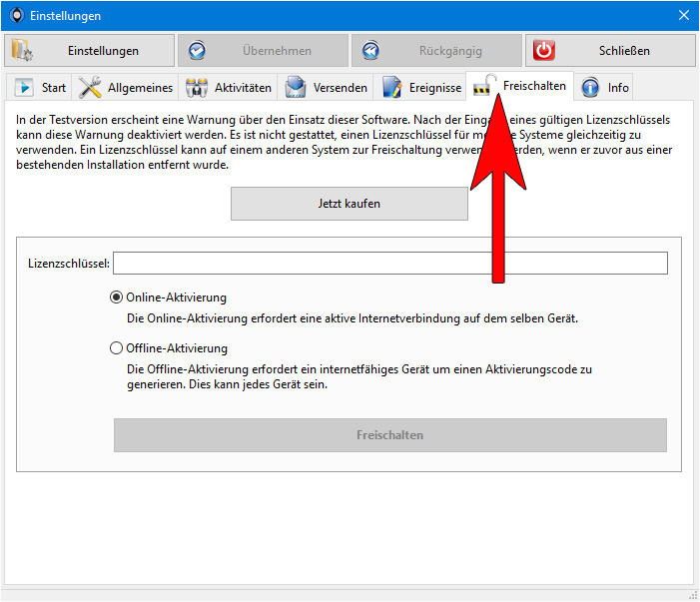Click the wrench and screwdriver Allgemeines icon
The height and width of the screenshot is (602, 700).
90,87
